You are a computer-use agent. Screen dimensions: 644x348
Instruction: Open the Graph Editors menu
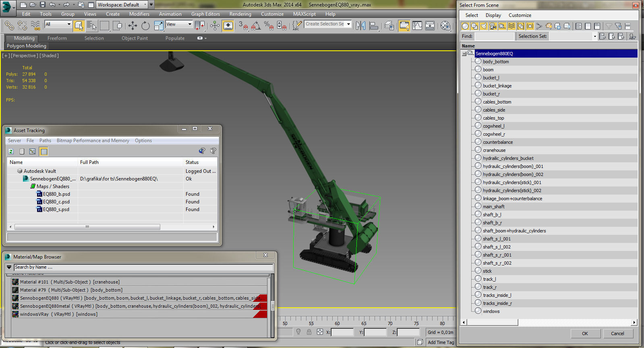click(x=205, y=14)
